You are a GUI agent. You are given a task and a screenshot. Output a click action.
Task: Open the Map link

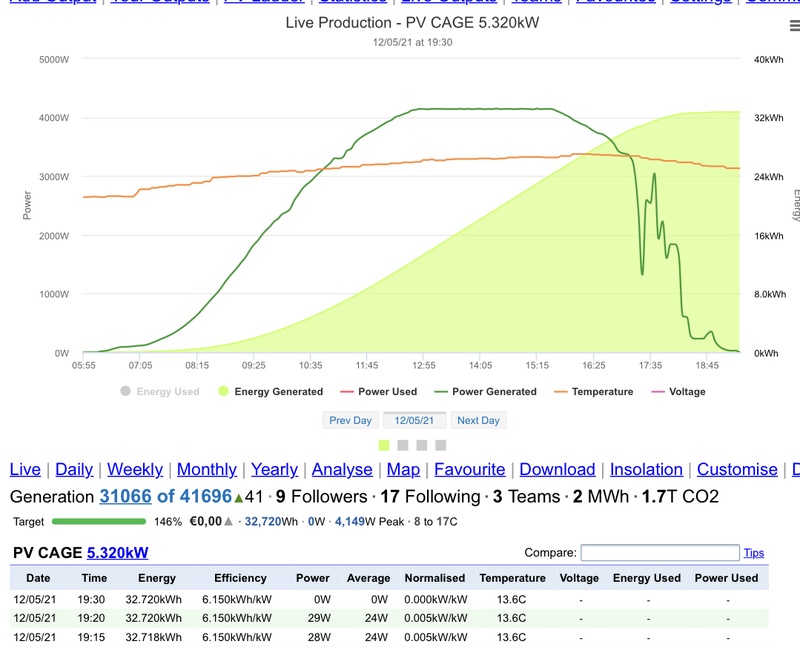coord(403,469)
